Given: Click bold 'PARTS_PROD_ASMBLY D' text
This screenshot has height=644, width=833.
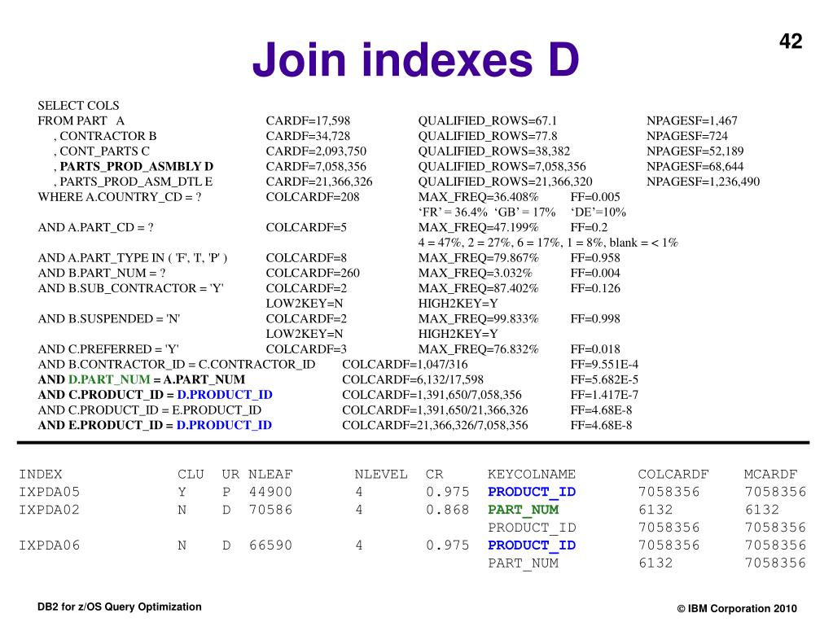Looking at the screenshot, I should point(137,166).
